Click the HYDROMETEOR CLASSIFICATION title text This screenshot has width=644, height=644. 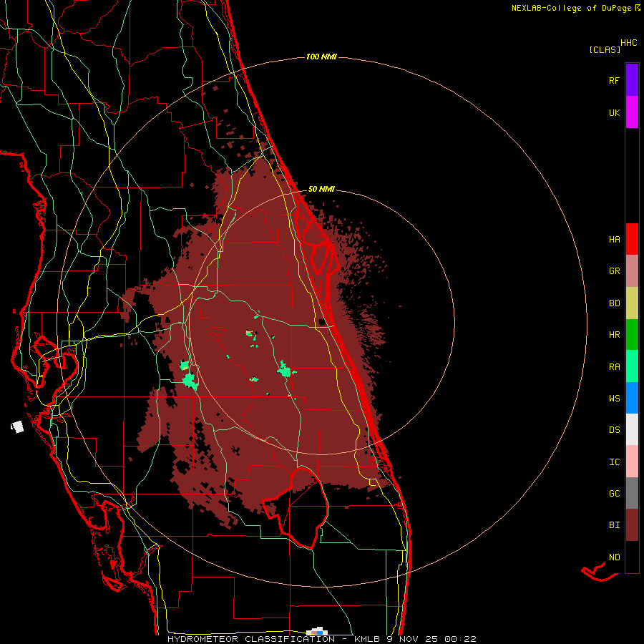click(x=251, y=639)
